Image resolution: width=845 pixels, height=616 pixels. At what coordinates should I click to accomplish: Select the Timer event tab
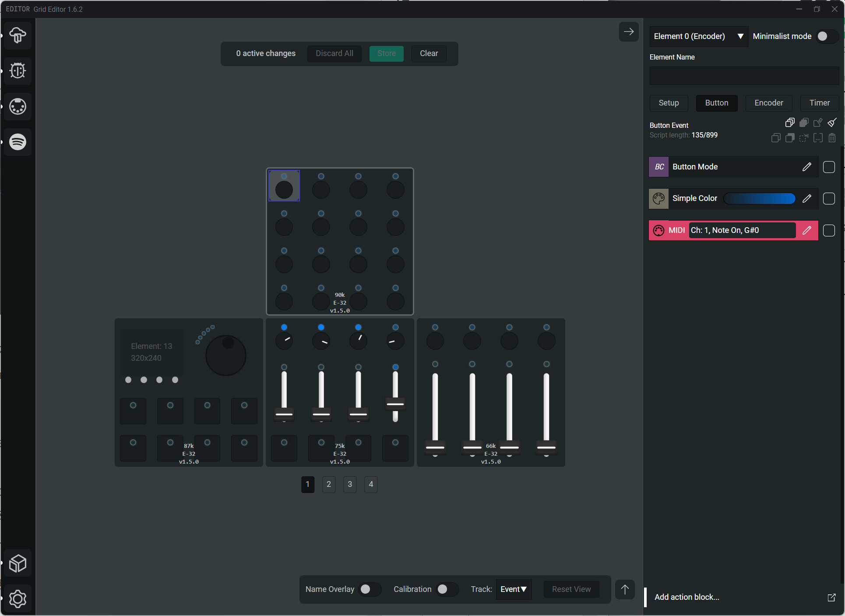pyautogui.click(x=819, y=103)
